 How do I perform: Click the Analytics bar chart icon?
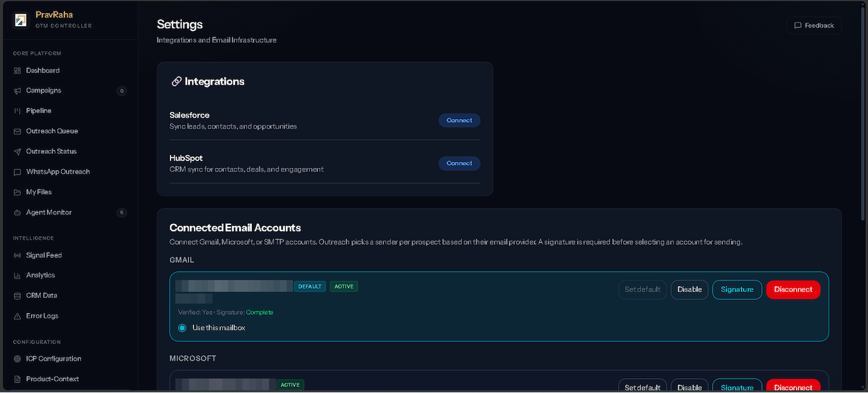click(x=17, y=275)
